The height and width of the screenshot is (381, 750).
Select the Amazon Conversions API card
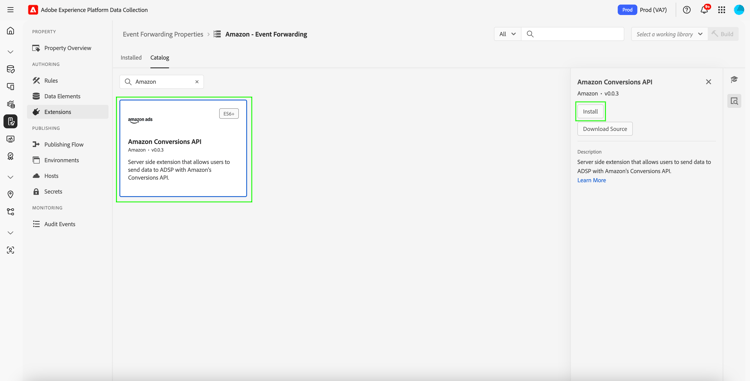click(x=183, y=148)
